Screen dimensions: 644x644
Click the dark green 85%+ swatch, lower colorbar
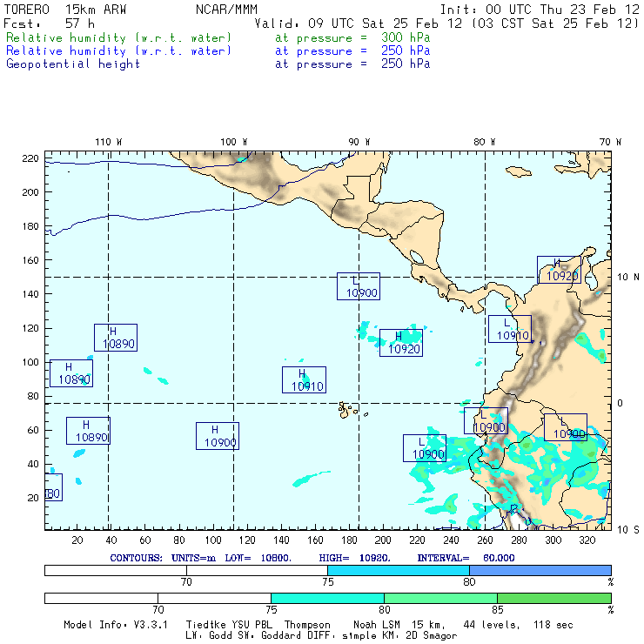(x=554, y=598)
